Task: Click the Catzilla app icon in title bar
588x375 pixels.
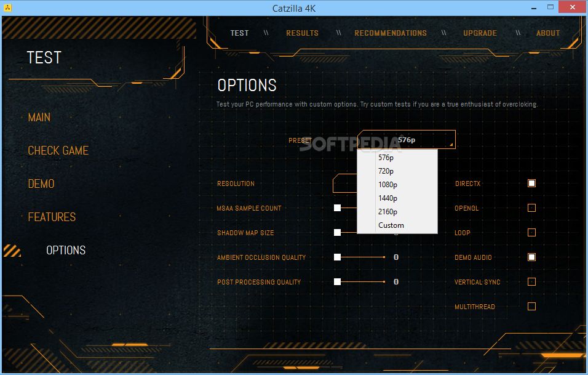Action: 7,7
